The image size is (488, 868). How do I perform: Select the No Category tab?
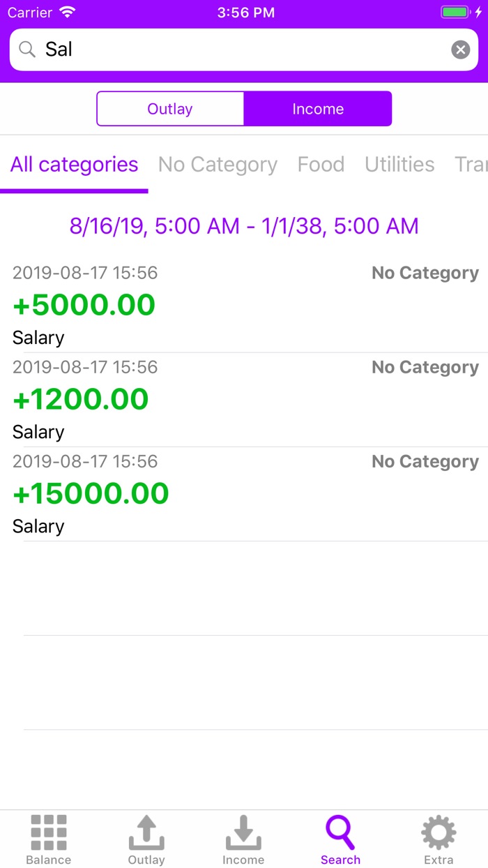pyautogui.click(x=218, y=165)
